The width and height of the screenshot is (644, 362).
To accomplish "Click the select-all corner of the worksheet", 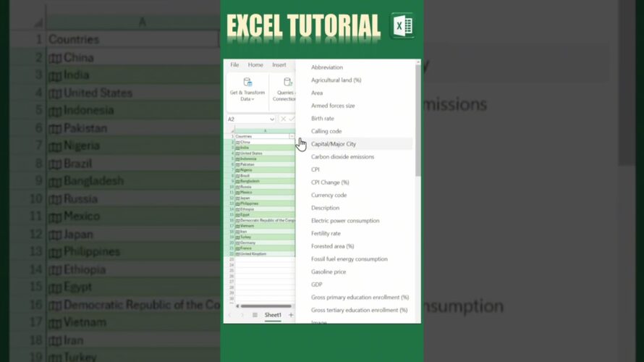I will click(232, 130).
